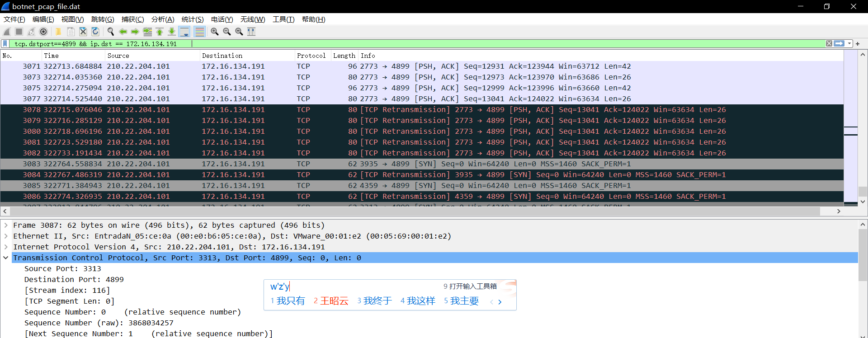Open the 跳转(G) menu
The width and height of the screenshot is (868, 338).
(103, 19)
